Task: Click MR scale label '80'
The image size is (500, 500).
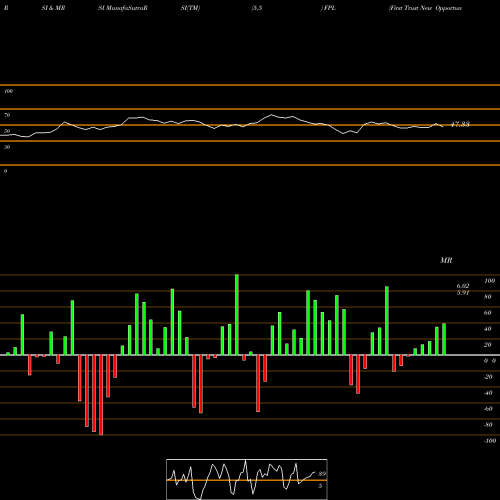Action: [x=488, y=297]
